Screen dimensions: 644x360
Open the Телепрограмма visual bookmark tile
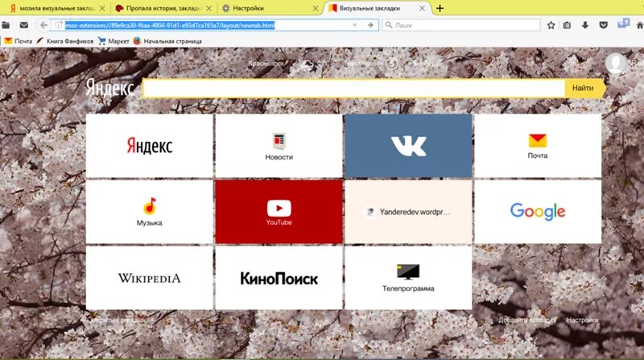coord(408,278)
